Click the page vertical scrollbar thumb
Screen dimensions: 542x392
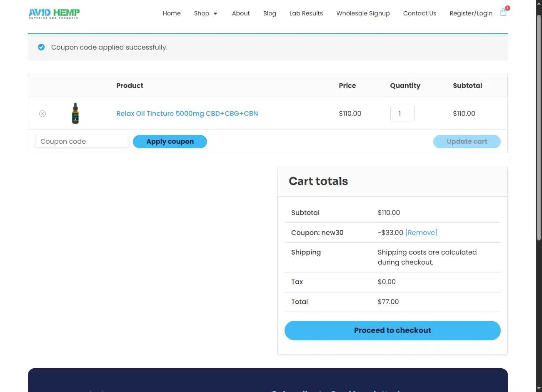point(539,127)
